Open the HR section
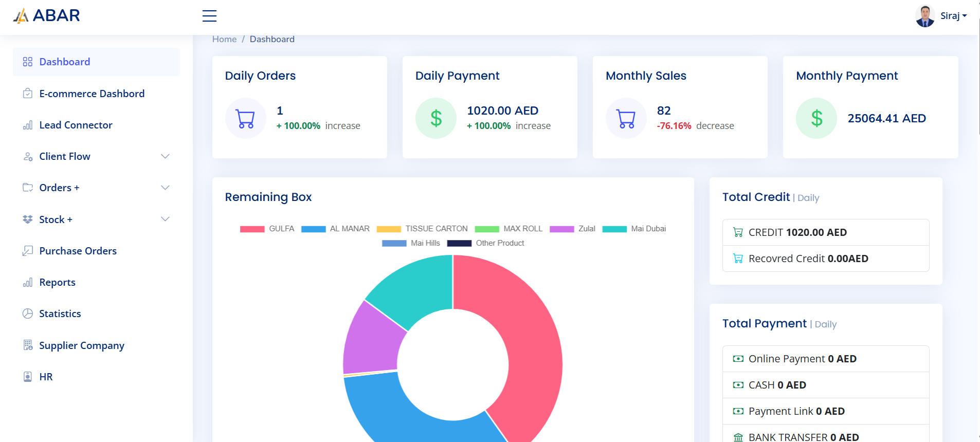The width and height of the screenshot is (980, 442). (x=96, y=377)
